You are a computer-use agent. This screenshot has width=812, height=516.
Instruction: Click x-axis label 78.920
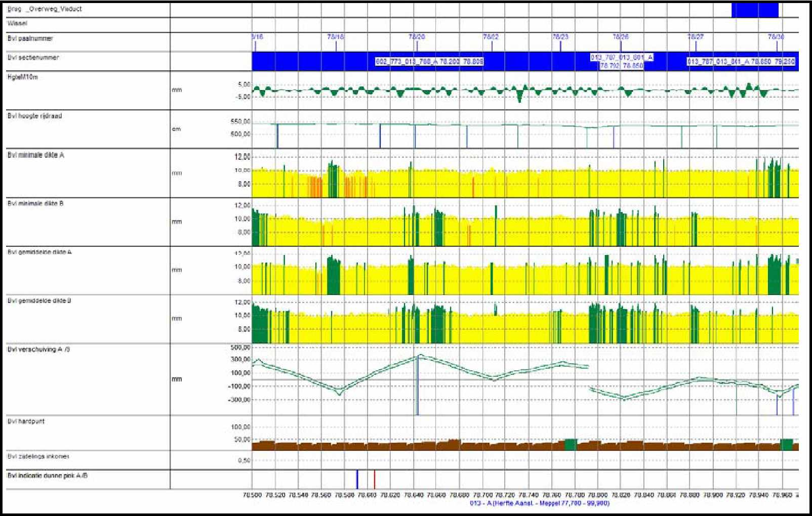tap(736, 495)
